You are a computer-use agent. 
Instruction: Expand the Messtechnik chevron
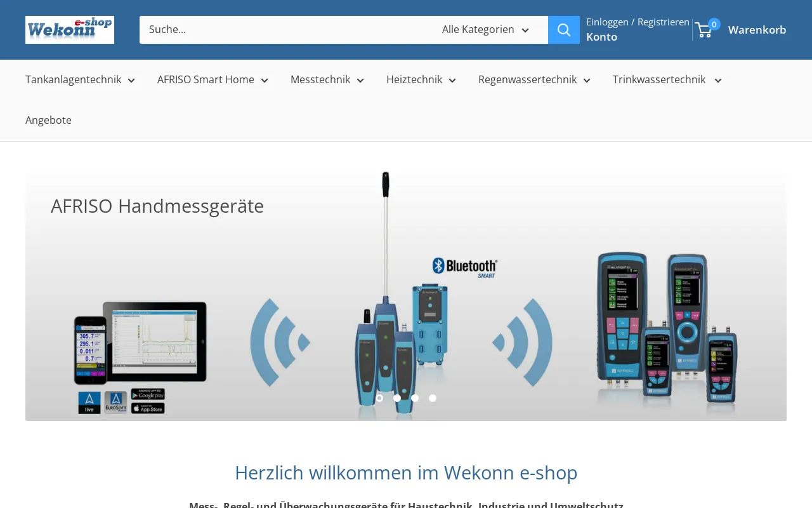click(360, 81)
